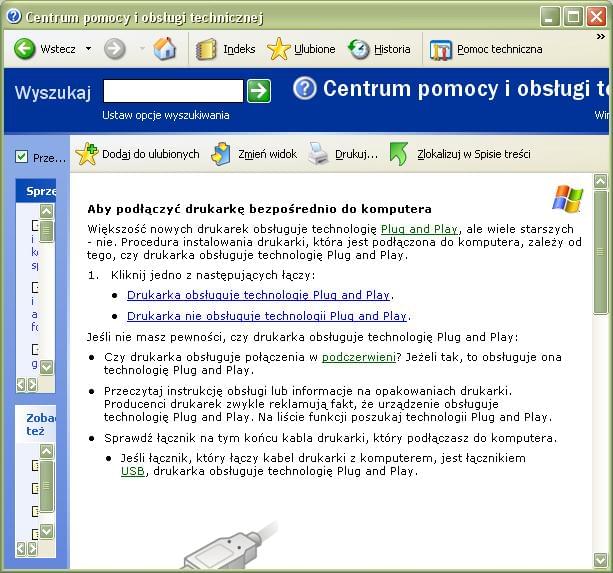Viewport: 613px width, 573px height.
Task: Close the Centrum pomocy window
Action: tap(596, 16)
